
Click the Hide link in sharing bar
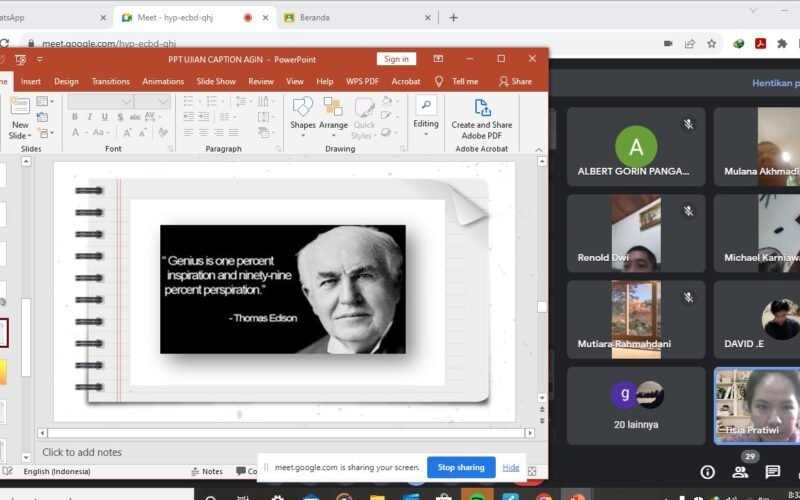(510, 467)
